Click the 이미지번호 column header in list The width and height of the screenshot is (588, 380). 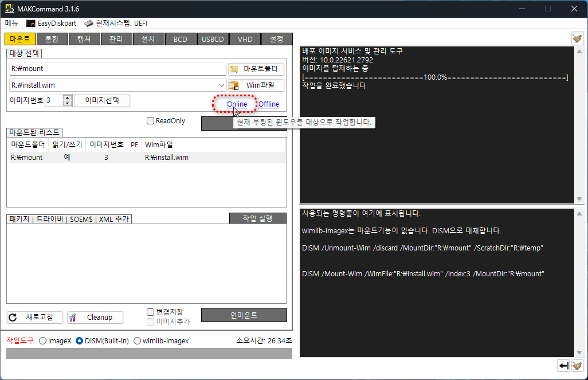click(107, 145)
